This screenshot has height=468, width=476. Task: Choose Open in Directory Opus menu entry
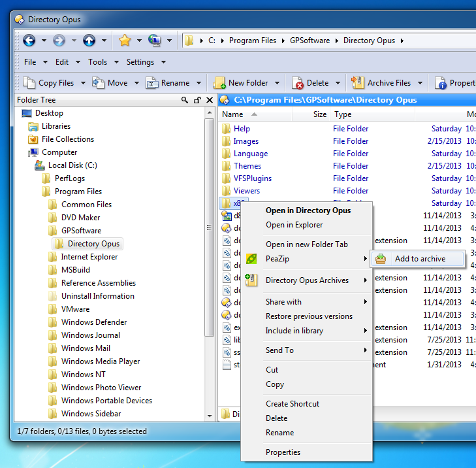(308, 210)
